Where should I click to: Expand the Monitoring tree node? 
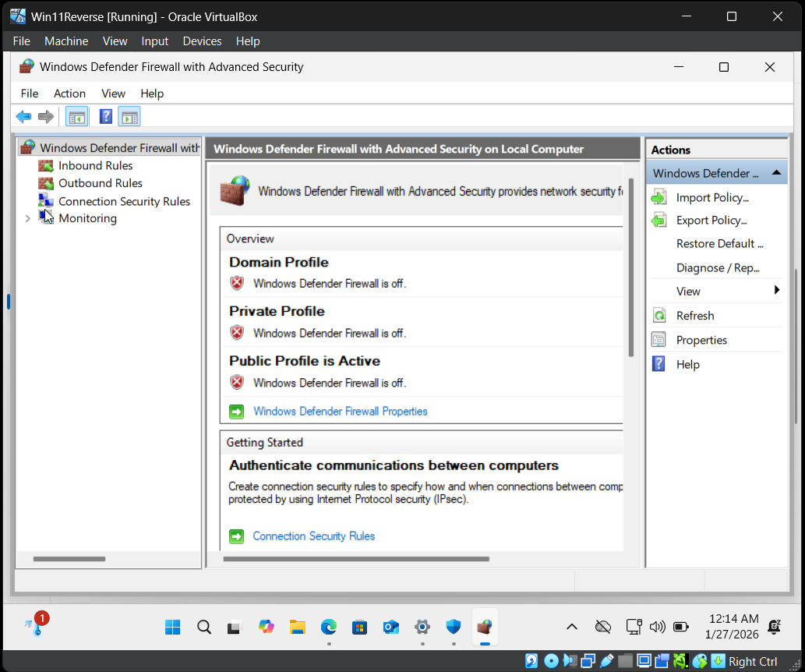28,219
